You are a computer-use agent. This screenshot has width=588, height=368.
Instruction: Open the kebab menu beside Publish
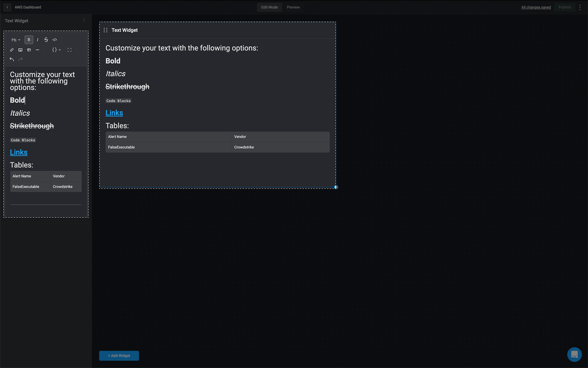click(580, 7)
